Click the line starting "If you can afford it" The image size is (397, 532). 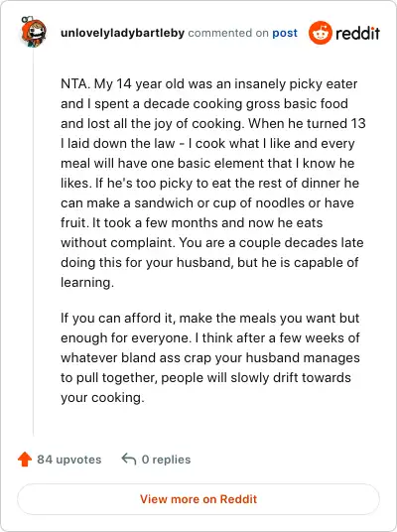pyautogui.click(x=210, y=318)
